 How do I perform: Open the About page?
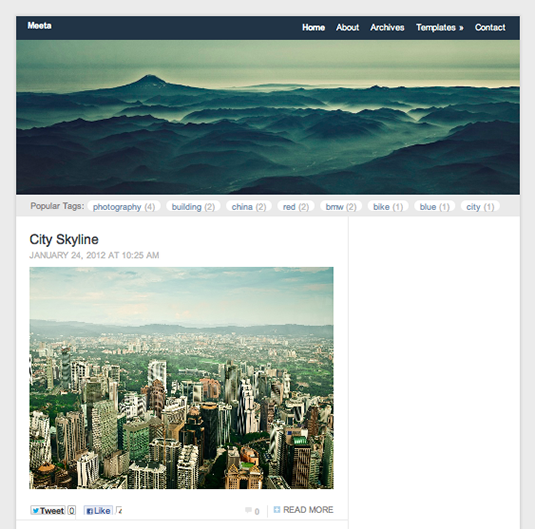coord(347,28)
